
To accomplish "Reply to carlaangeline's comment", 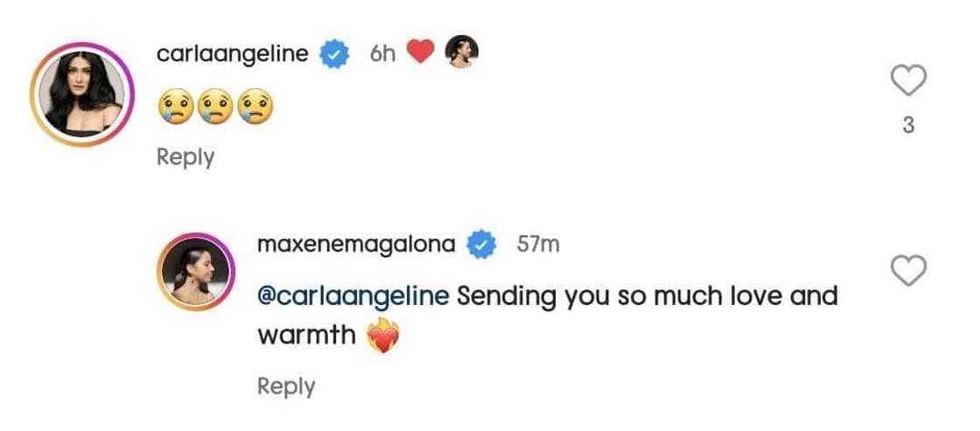I will [185, 157].
